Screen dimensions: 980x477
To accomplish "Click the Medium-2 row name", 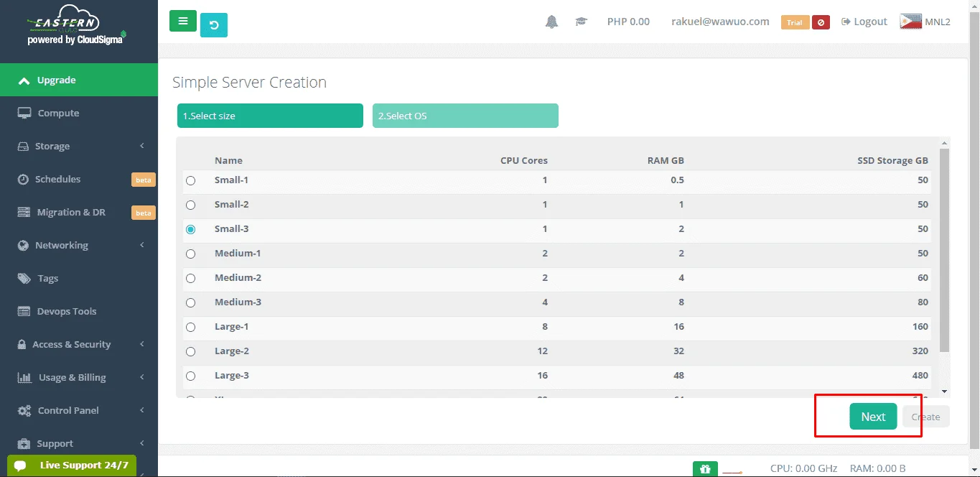I will coord(238,277).
